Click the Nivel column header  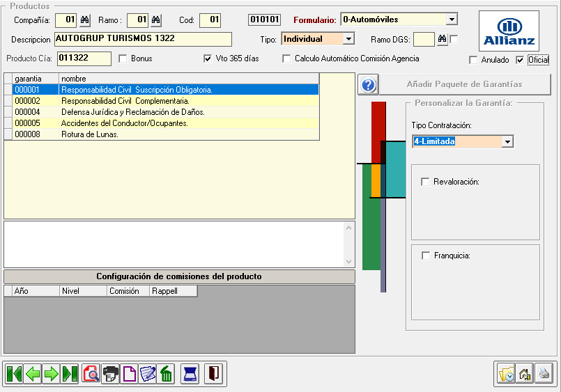click(83, 291)
